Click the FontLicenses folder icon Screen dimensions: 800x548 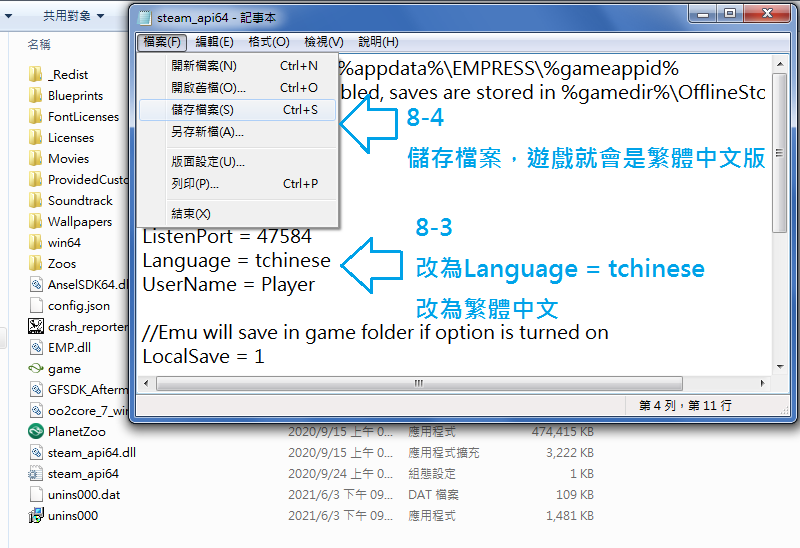click(36, 116)
